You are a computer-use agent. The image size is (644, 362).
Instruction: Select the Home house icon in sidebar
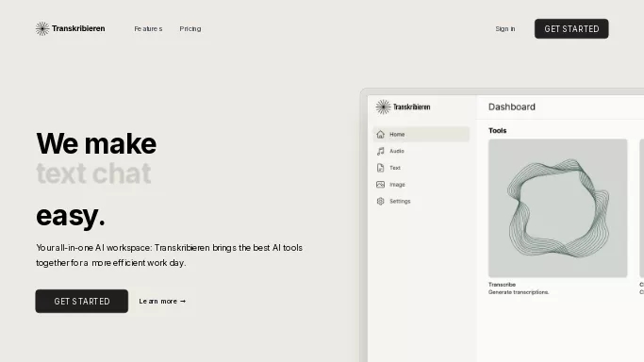click(x=380, y=134)
